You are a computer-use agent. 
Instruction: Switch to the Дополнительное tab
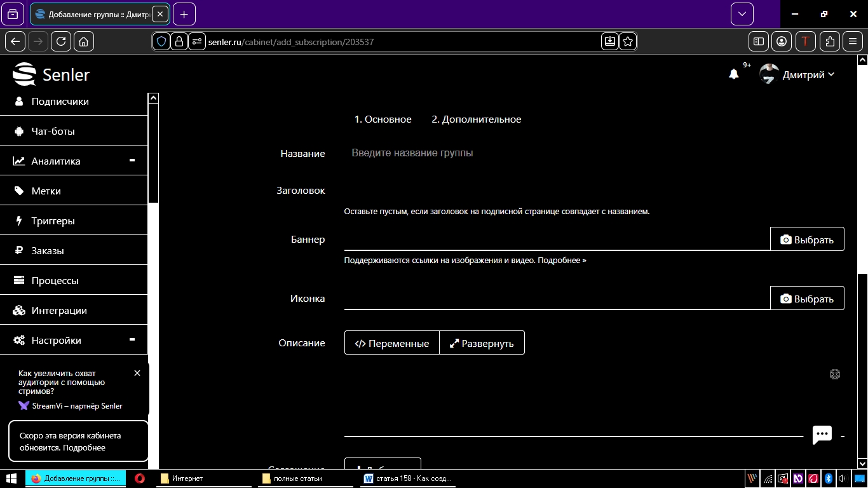tap(476, 119)
